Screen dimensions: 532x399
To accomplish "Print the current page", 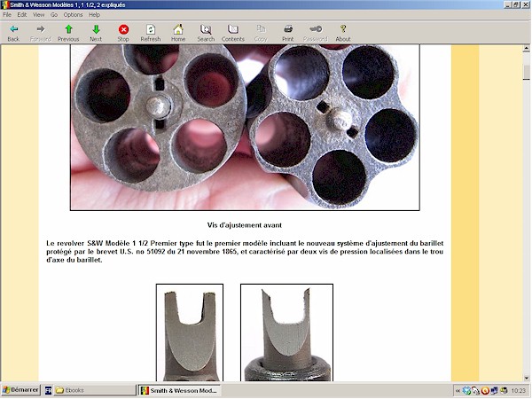I will (x=288, y=29).
